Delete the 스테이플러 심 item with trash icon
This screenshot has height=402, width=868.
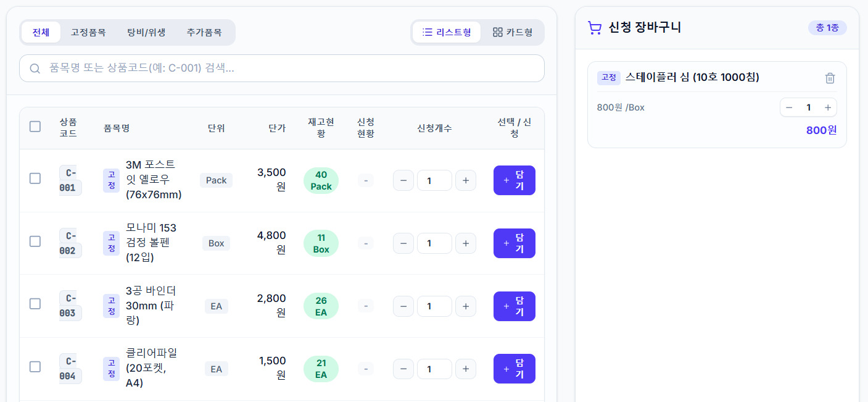830,78
